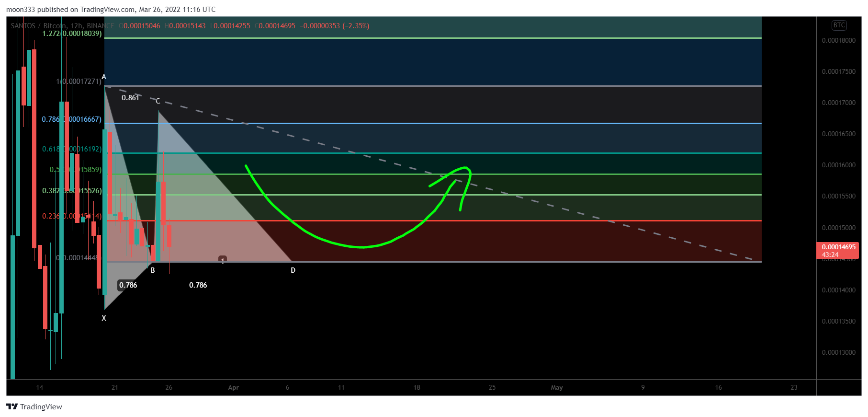
Task: Click point D of the XABCD pattern
Action: [293, 270]
